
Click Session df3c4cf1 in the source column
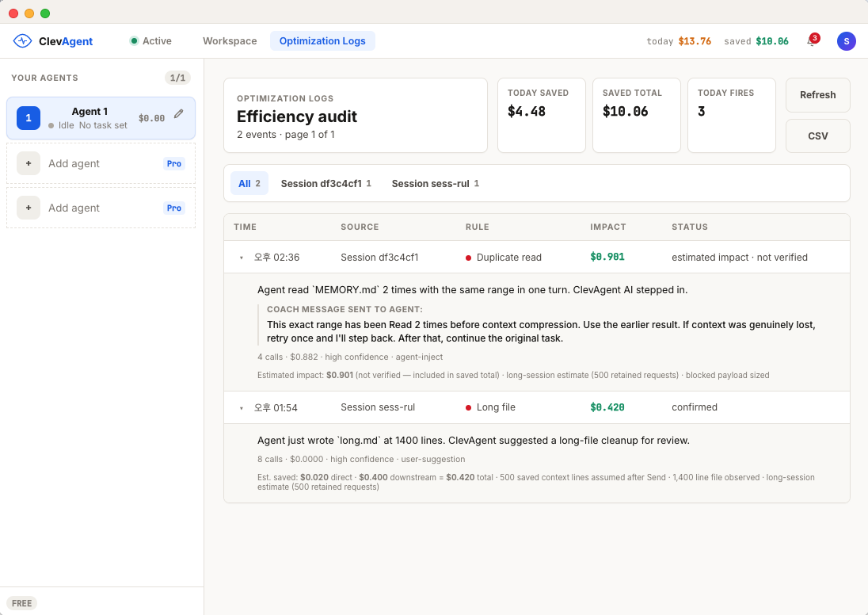pos(379,257)
